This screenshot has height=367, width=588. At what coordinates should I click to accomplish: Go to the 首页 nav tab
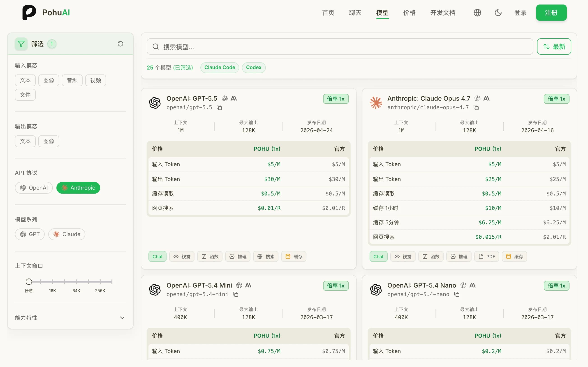(328, 13)
